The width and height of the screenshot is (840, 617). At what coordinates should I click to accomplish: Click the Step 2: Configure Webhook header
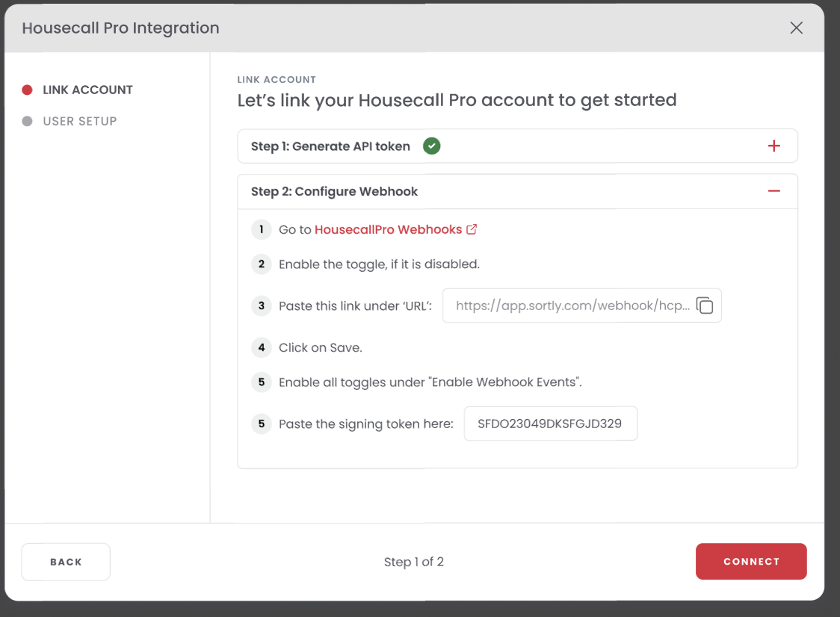click(x=517, y=191)
